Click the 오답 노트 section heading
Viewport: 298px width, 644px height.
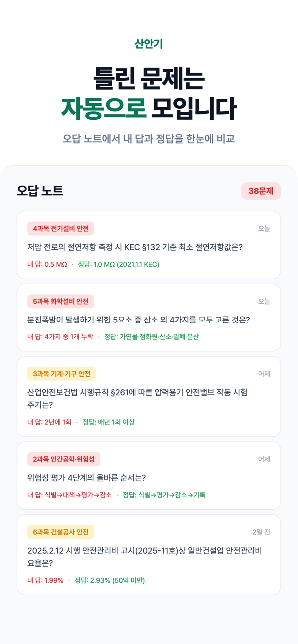40,191
